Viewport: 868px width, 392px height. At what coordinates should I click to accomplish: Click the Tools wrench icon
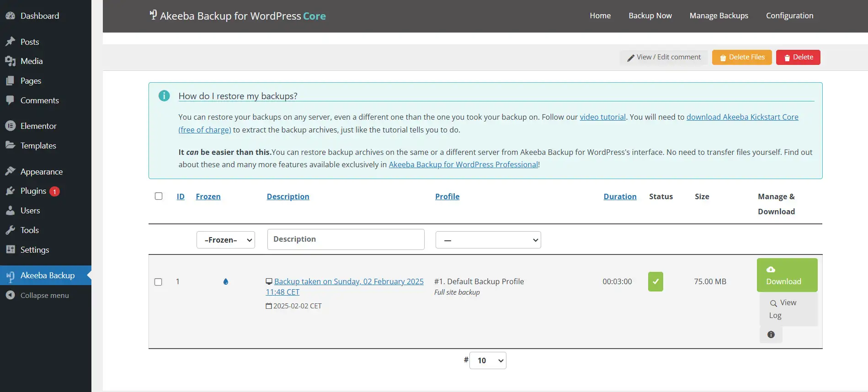tap(10, 230)
